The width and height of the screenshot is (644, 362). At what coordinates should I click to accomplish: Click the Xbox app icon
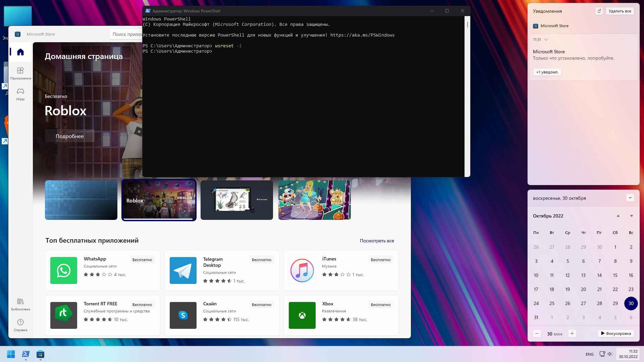302,315
